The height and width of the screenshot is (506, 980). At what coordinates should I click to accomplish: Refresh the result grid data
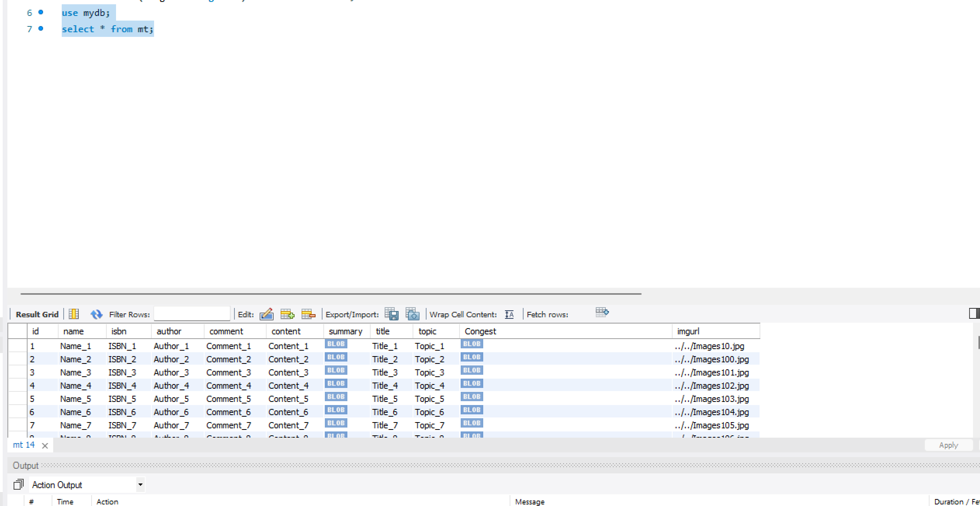point(96,314)
